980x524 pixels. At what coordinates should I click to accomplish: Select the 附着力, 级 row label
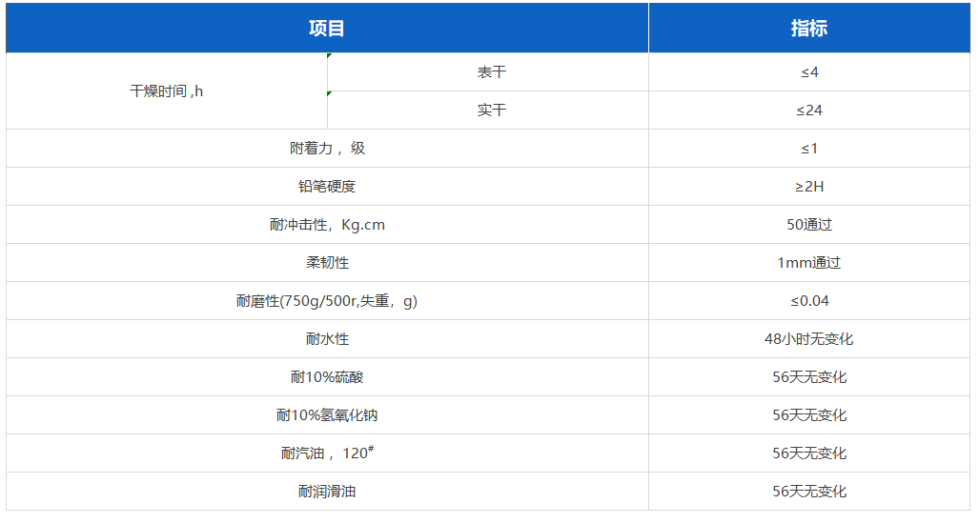[327, 149]
